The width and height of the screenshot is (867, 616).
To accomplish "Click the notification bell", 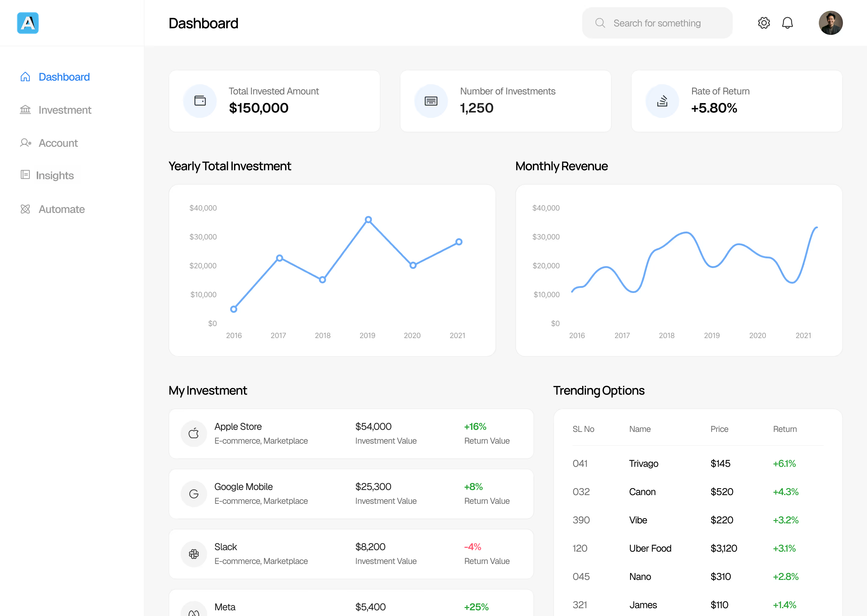I will point(788,23).
